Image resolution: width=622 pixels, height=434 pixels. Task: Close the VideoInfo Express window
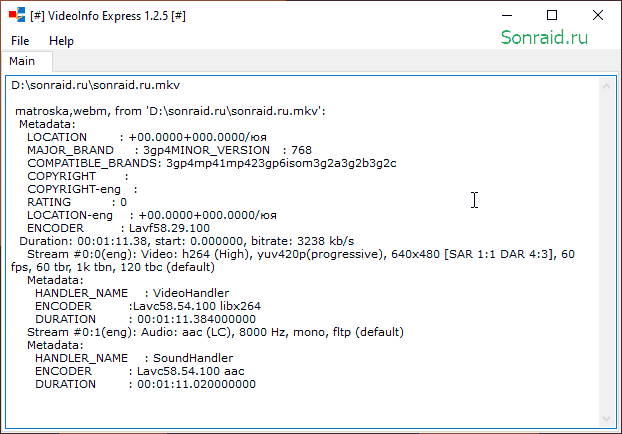[x=598, y=15]
